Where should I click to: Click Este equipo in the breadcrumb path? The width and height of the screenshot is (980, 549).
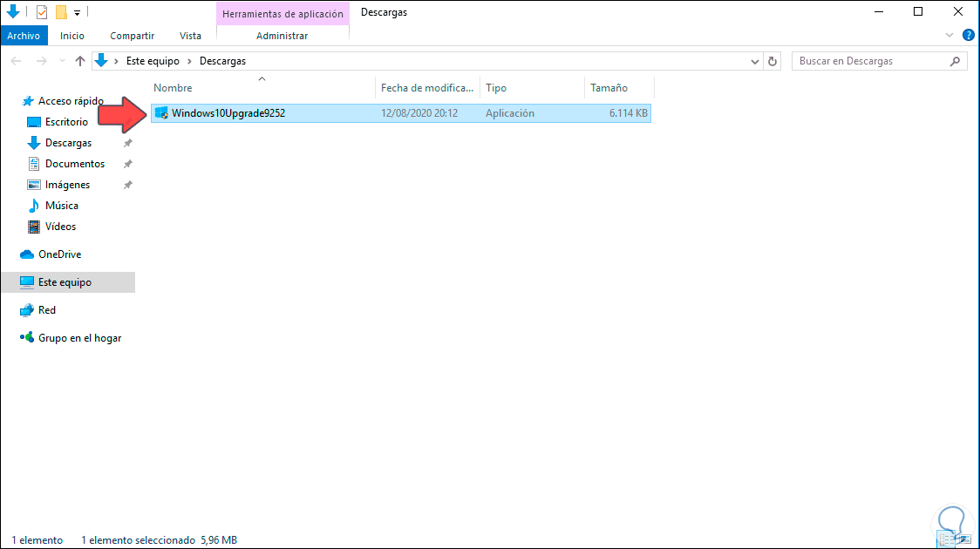point(153,61)
